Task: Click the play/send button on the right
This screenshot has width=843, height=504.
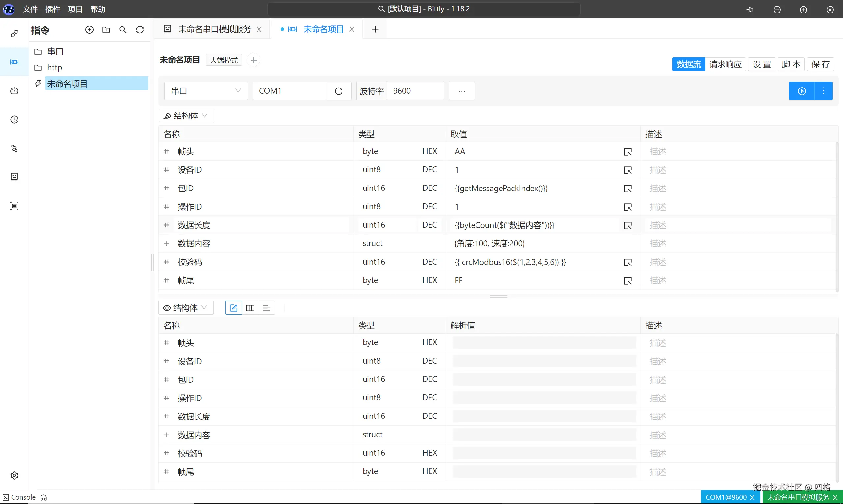Action: click(x=802, y=91)
